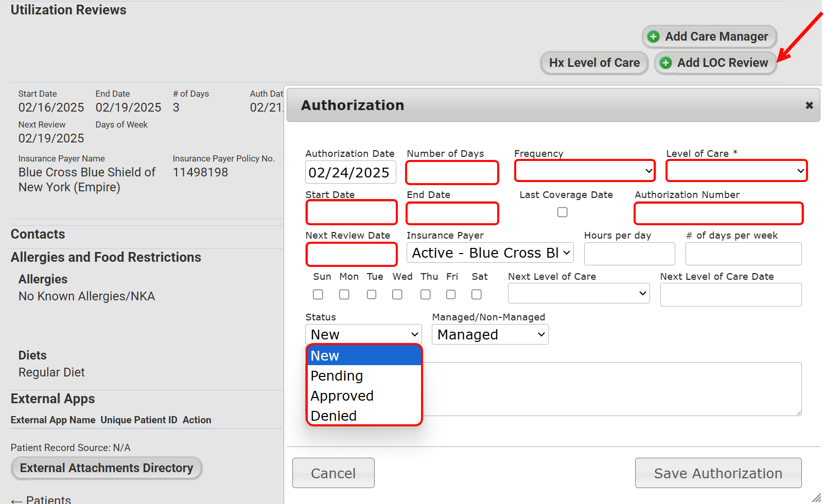Open External Attachments Directory
The height and width of the screenshot is (504, 824).
pos(107,468)
